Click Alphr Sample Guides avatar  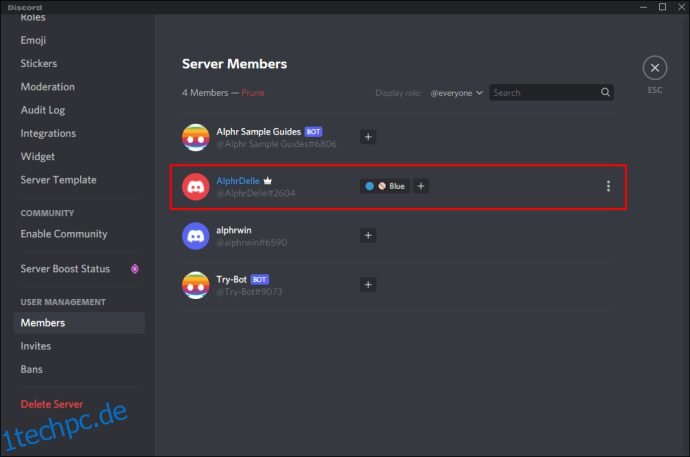[195, 137]
